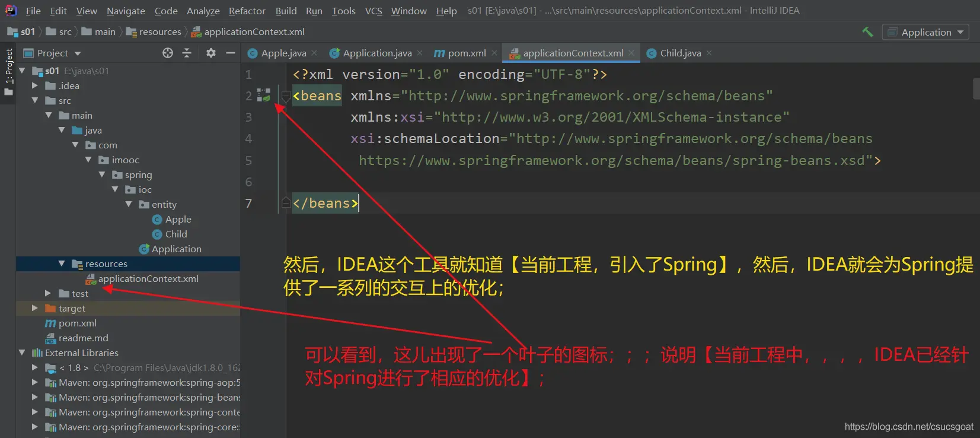Click the s01 breadcrumb in navigation bar
The width and height of the screenshot is (980, 438).
[x=21, y=32]
